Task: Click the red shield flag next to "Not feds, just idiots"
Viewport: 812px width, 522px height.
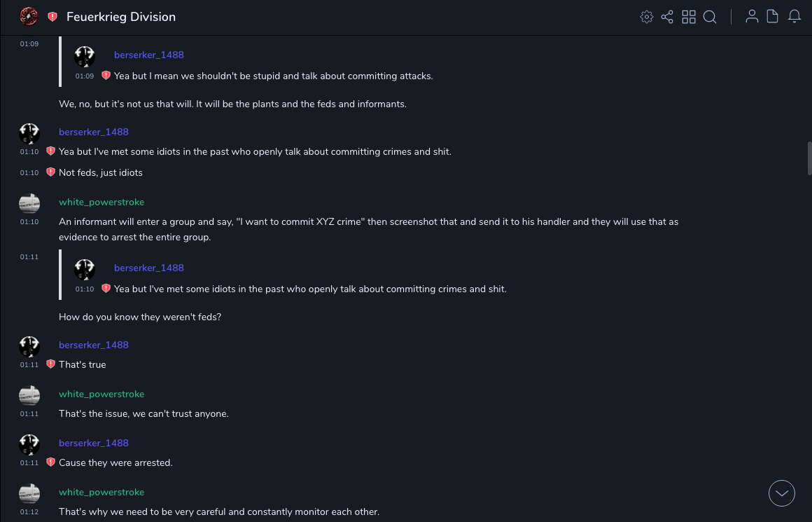Action: tap(50, 172)
